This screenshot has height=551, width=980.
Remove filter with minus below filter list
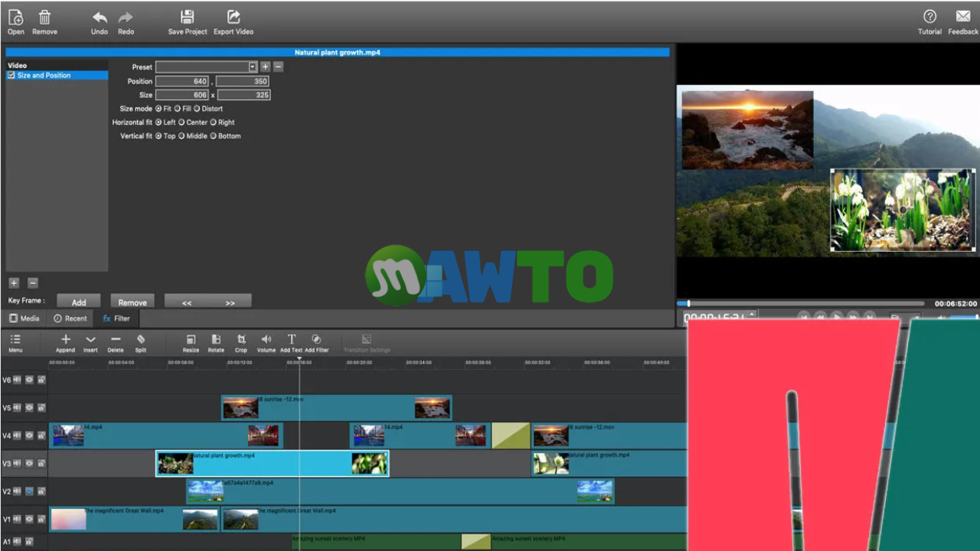click(32, 283)
